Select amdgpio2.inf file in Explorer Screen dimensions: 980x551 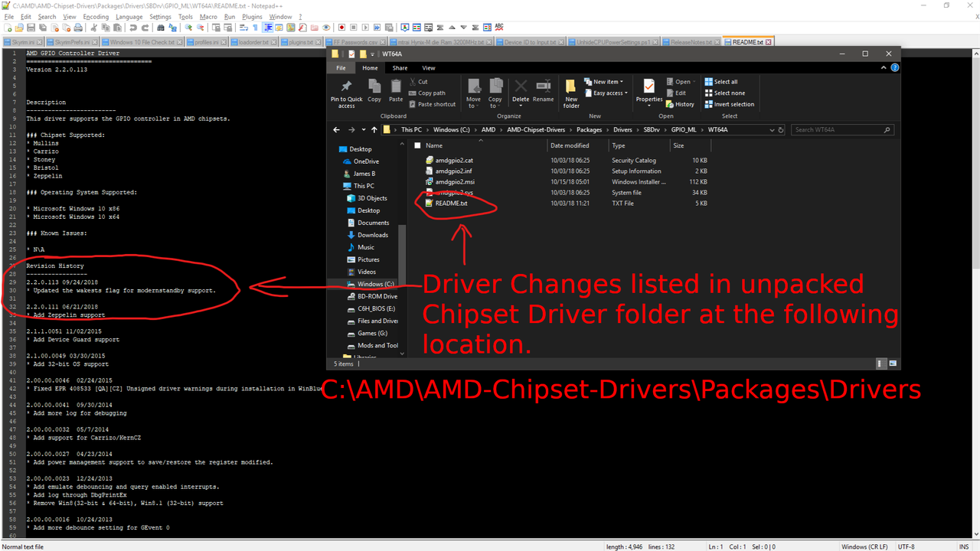[x=455, y=171]
